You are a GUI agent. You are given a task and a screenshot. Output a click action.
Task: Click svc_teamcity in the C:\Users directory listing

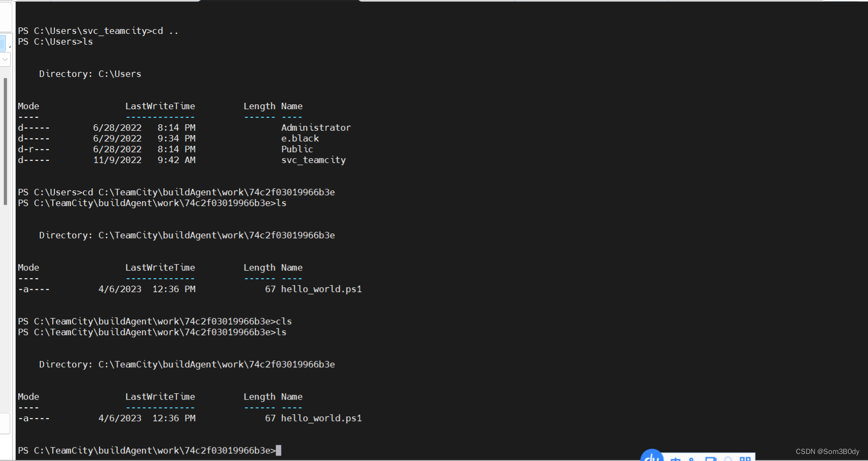(x=313, y=160)
